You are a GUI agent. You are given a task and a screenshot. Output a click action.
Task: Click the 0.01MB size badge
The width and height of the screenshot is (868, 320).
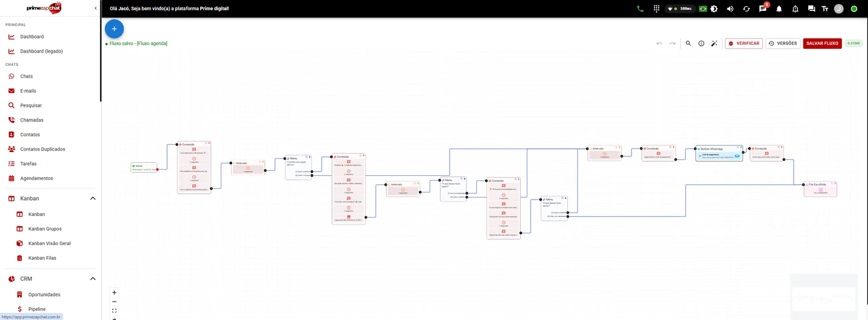click(x=854, y=43)
